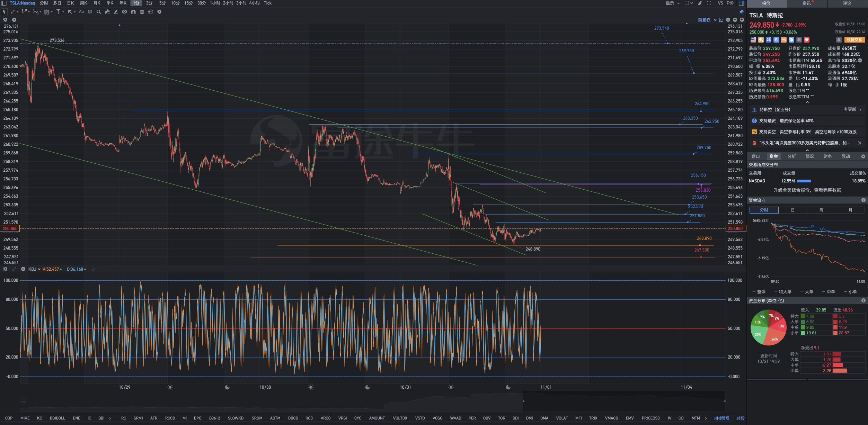868x425 pixels.
Task: Expand polygon tool dropdown arrow
Action: tap(29, 12)
